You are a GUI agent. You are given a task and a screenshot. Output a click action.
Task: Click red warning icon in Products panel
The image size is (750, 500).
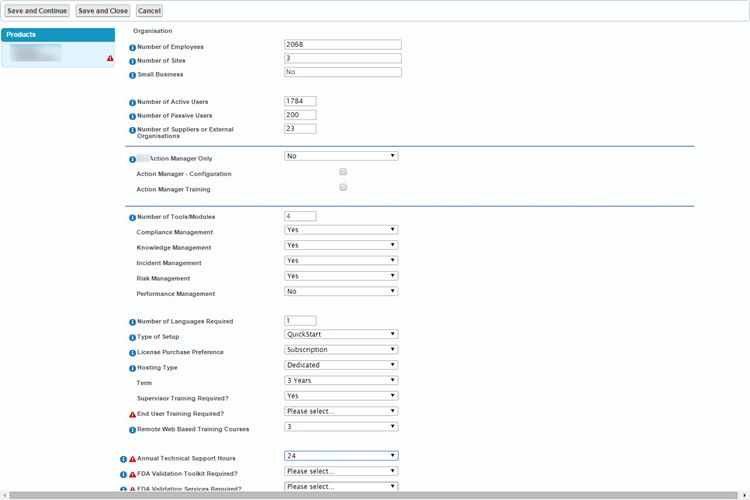110,59
